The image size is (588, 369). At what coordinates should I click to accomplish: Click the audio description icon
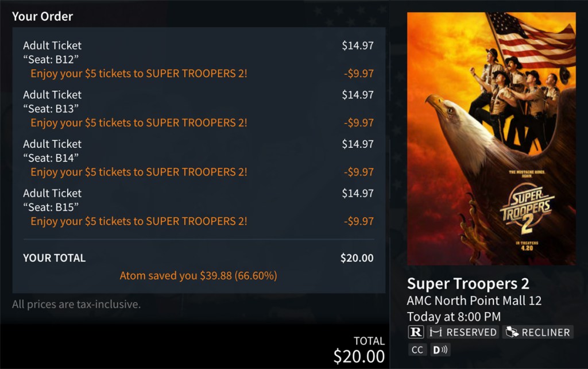440,349
